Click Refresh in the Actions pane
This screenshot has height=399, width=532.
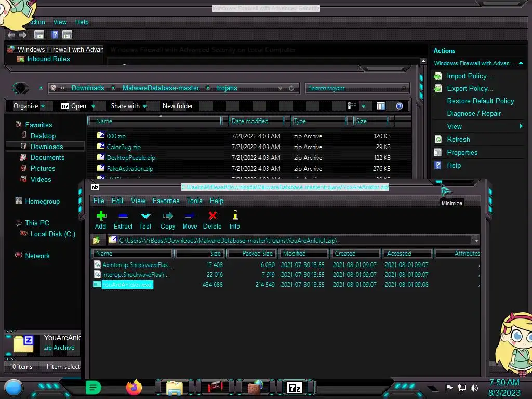tap(458, 139)
